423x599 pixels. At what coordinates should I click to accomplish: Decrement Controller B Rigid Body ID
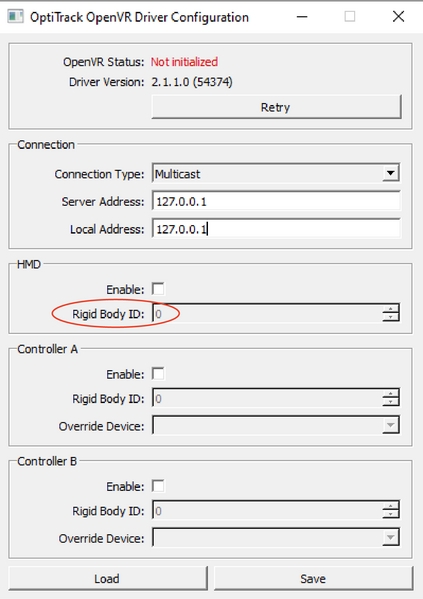tap(391, 514)
